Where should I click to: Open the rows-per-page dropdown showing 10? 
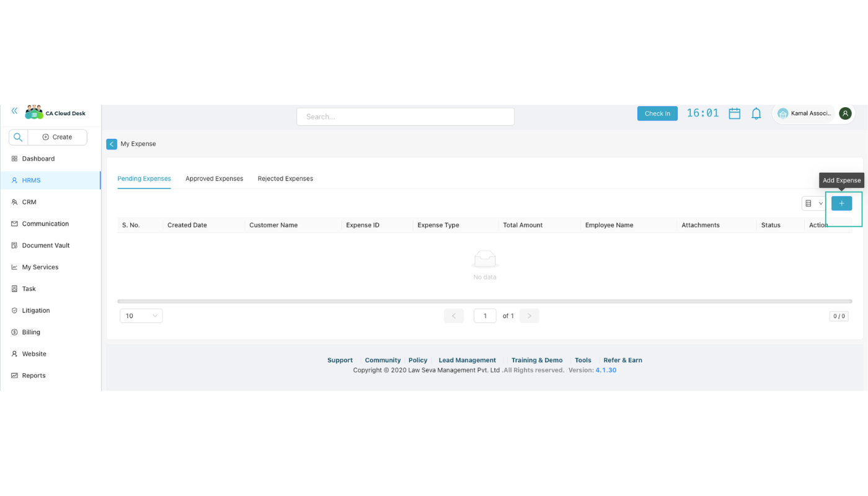tap(141, 316)
